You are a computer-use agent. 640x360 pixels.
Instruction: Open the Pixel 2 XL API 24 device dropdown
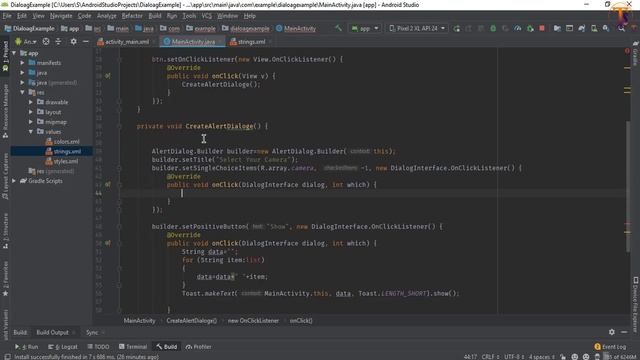pos(417,28)
